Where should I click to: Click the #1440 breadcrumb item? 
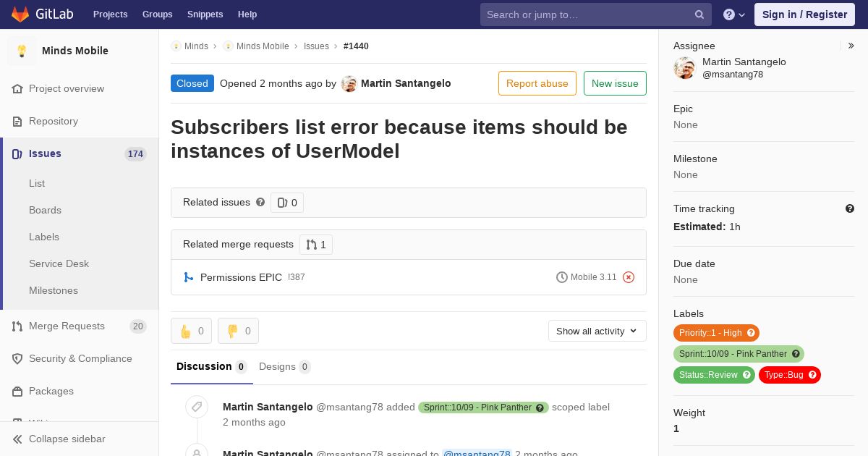click(x=356, y=46)
